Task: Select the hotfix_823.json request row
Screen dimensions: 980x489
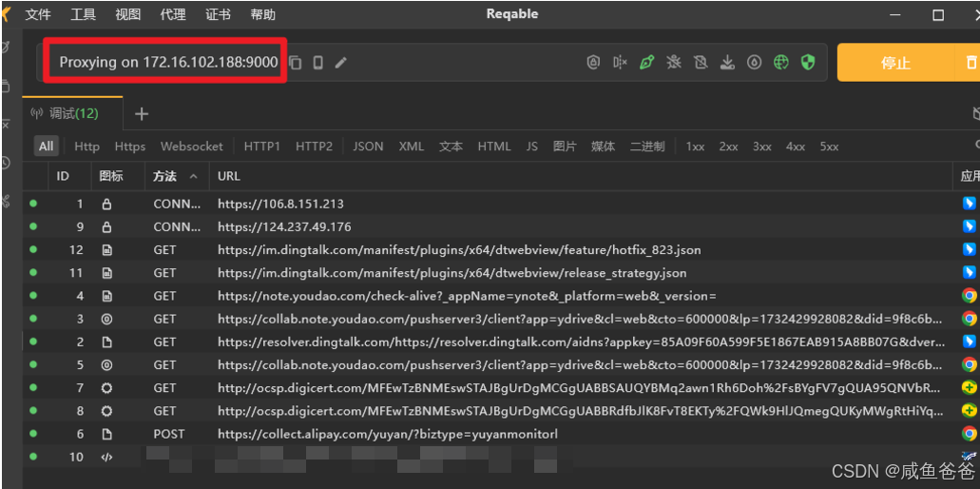Action: click(x=501, y=249)
